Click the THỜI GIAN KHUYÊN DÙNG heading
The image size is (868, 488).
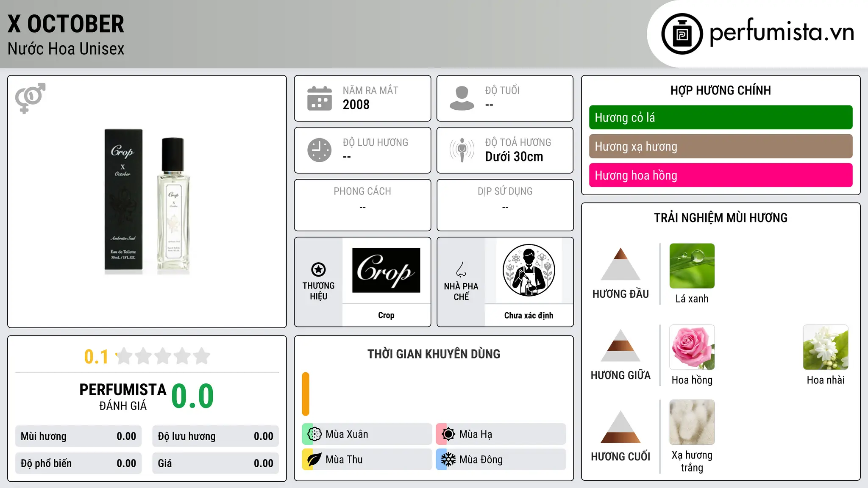coord(434,354)
